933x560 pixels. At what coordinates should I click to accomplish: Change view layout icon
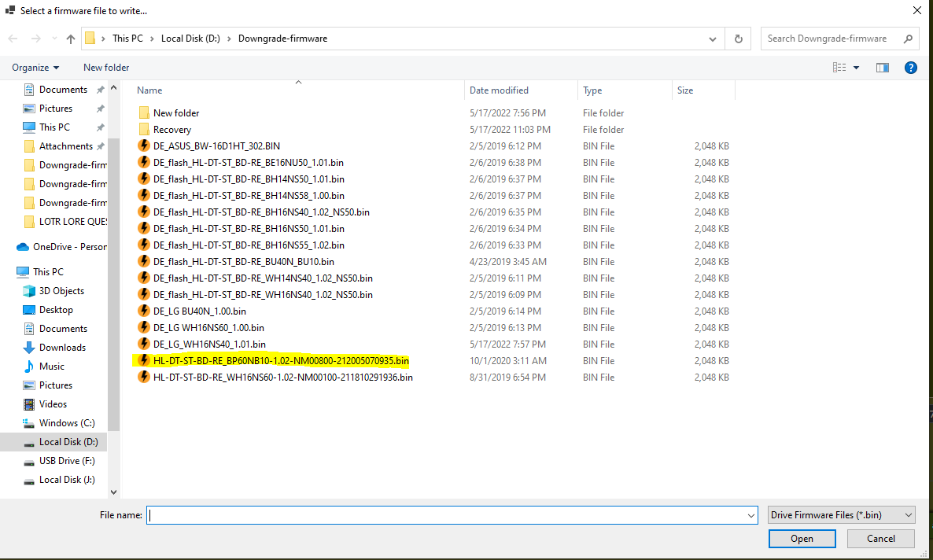(839, 68)
